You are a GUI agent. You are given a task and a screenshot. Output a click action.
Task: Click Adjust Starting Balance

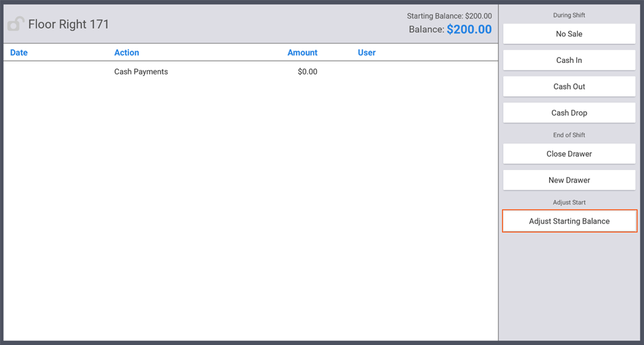click(x=569, y=221)
